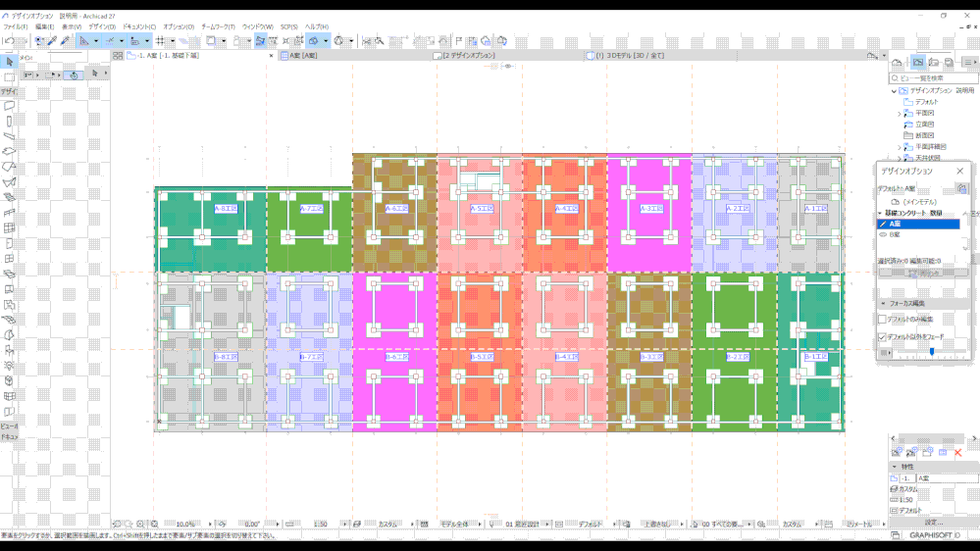
Task: Click the GRAPHISOFT ID button
Action: click(935, 535)
